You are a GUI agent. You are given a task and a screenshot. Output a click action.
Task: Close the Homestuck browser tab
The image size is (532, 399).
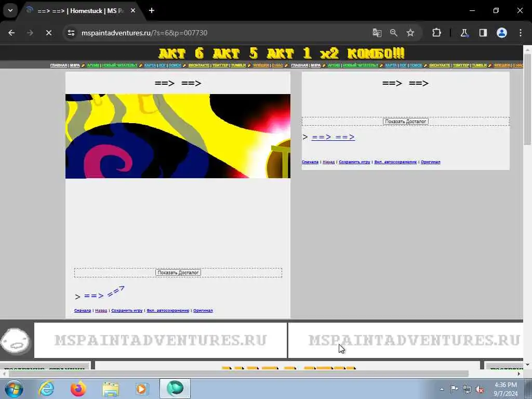tap(133, 10)
